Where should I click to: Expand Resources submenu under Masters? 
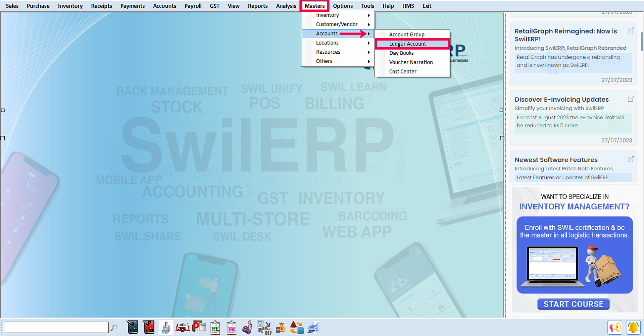point(338,52)
